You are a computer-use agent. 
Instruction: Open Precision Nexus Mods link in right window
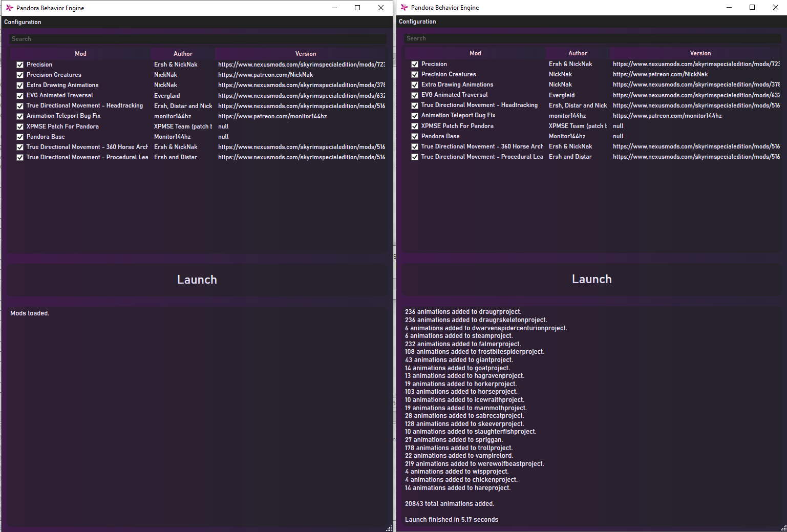[x=696, y=64]
